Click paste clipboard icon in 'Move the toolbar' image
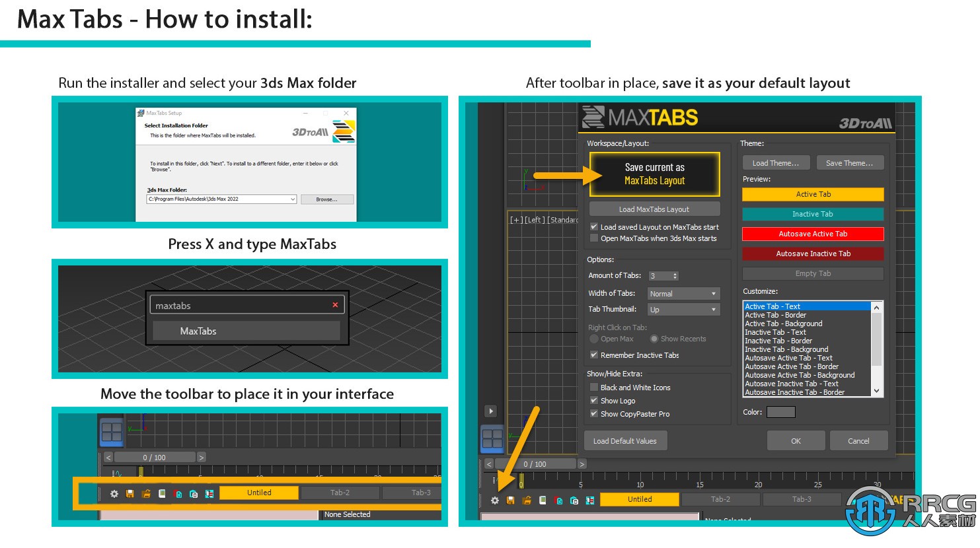 [194, 494]
